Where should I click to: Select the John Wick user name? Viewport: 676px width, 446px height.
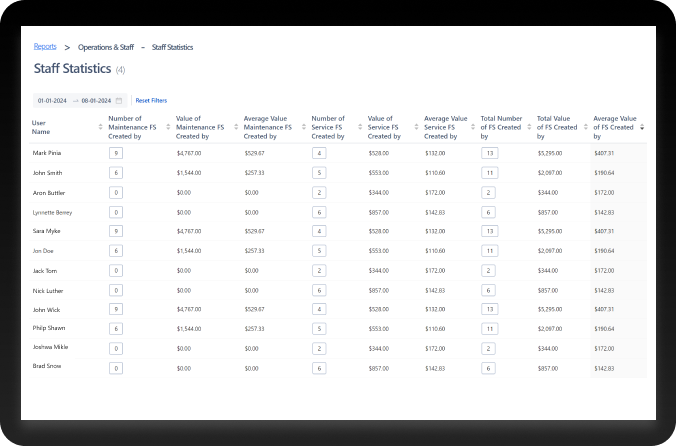pyautogui.click(x=47, y=310)
